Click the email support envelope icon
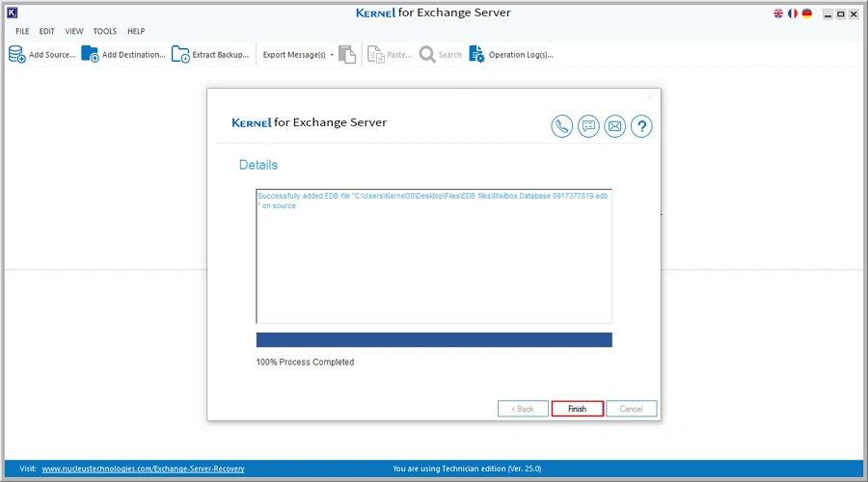Screen dimensions: 868x482 tap(615, 126)
